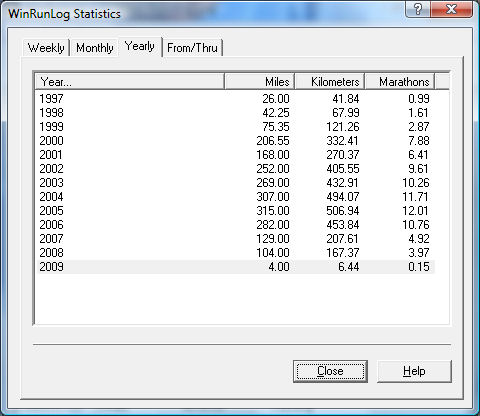Viewport: 480px width, 416px height.
Task: Select the 2006 row
Action: (236, 225)
